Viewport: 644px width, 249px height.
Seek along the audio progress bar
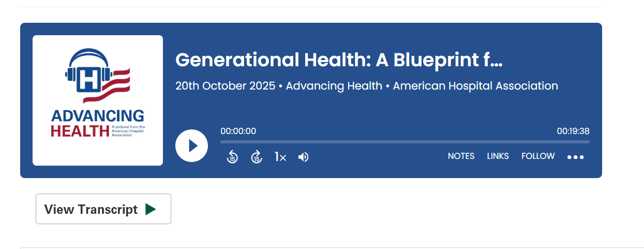click(405, 142)
